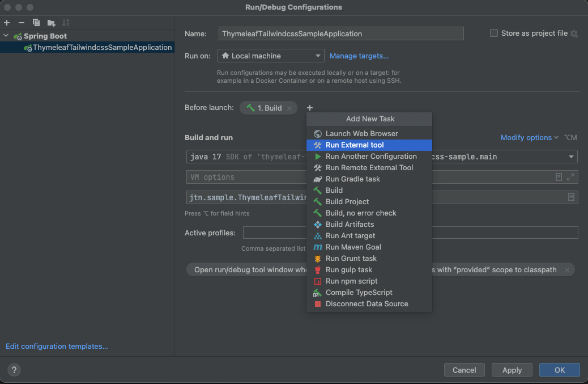Enable Store as project file checkbox
Viewport: 588px width, 384px height.
pyautogui.click(x=494, y=33)
